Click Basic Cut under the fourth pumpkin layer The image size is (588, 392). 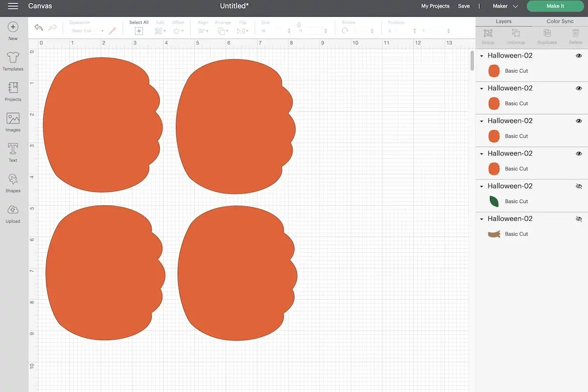coord(516,169)
